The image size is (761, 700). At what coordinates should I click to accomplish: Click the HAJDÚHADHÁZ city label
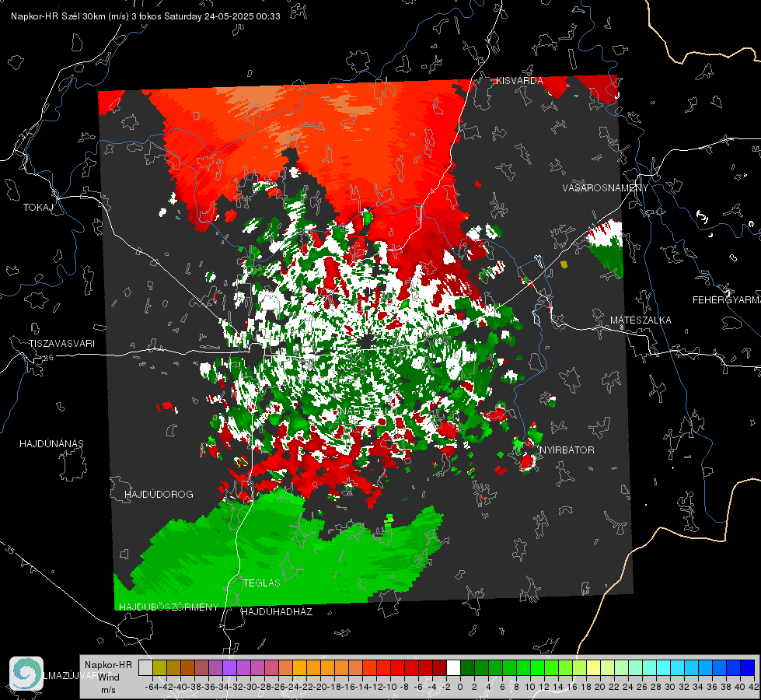click(x=277, y=611)
